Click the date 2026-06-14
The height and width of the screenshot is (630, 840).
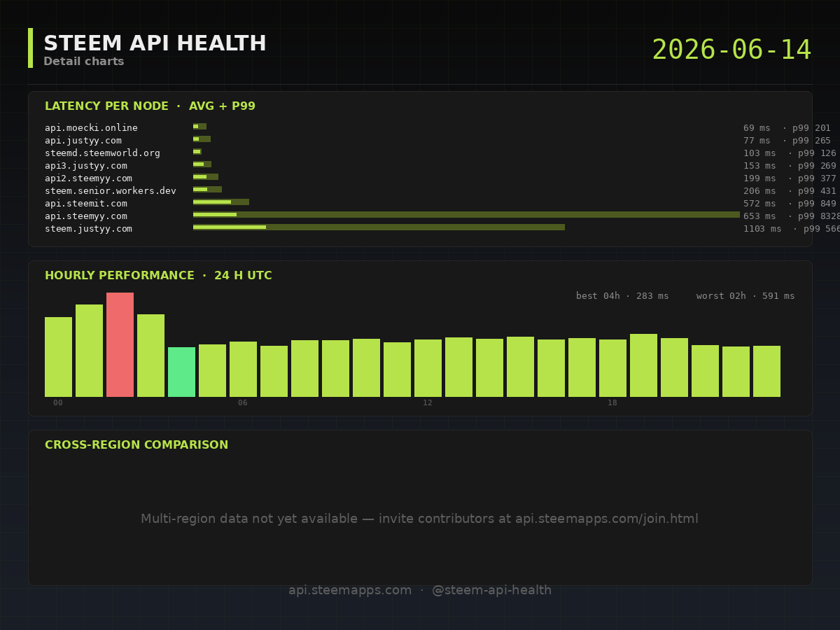point(731,50)
